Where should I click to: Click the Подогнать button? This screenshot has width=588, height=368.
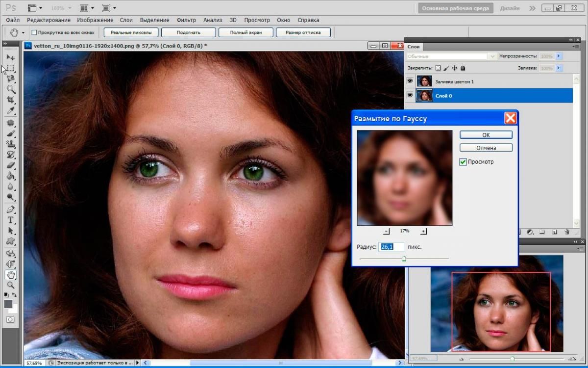[188, 32]
